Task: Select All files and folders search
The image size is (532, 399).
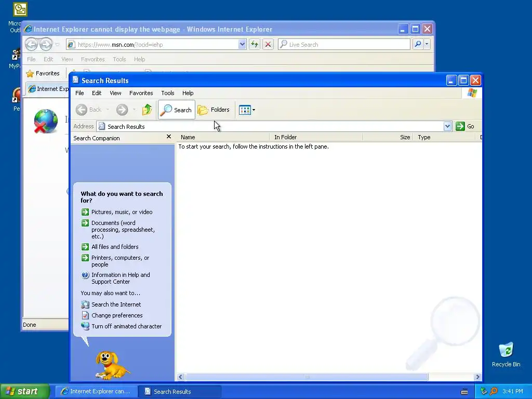Action: [x=110, y=247]
